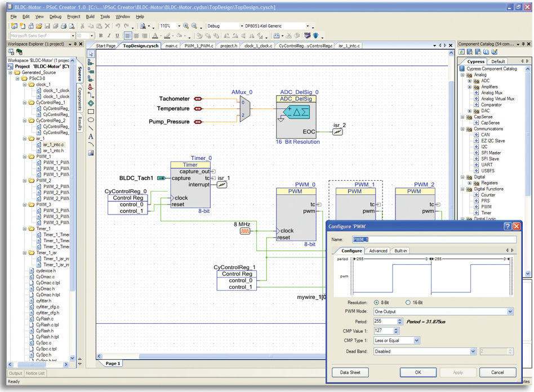Select 16-Bit resolution radio button
Screen dimensions: 534x392
[x=408, y=302]
